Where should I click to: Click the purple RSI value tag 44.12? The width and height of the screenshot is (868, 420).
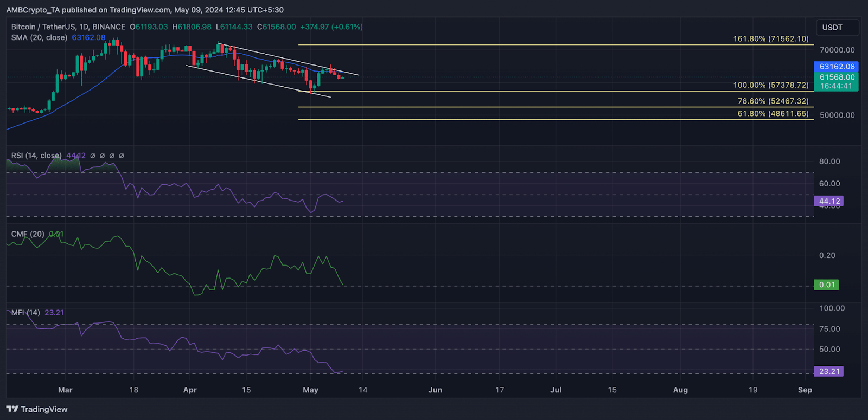click(829, 201)
